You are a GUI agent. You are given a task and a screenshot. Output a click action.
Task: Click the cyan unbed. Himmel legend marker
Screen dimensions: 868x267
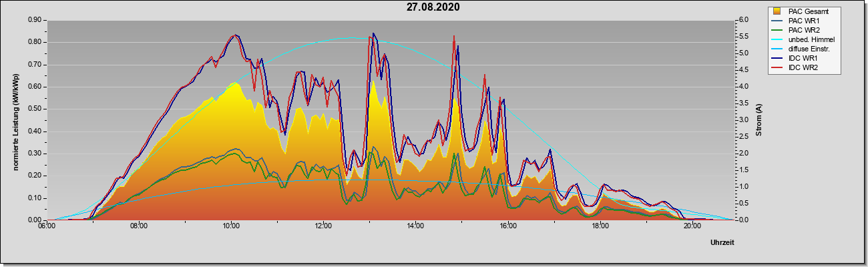coord(777,39)
